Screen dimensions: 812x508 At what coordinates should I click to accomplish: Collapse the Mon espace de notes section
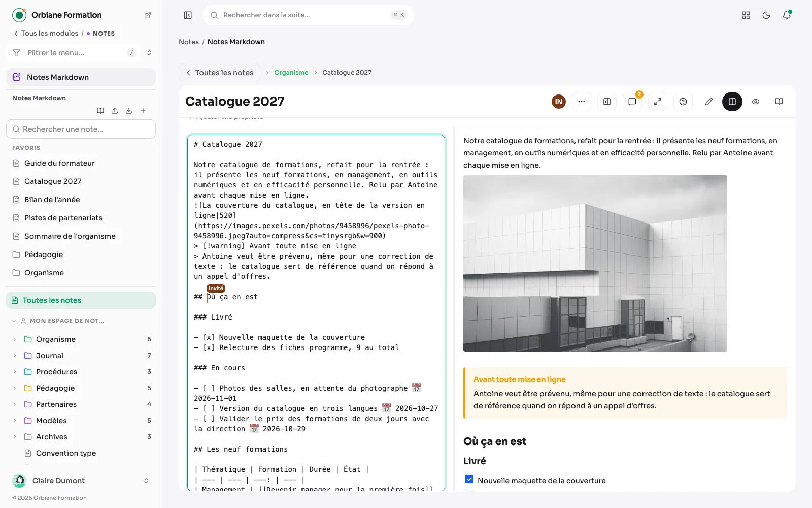pos(14,321)
